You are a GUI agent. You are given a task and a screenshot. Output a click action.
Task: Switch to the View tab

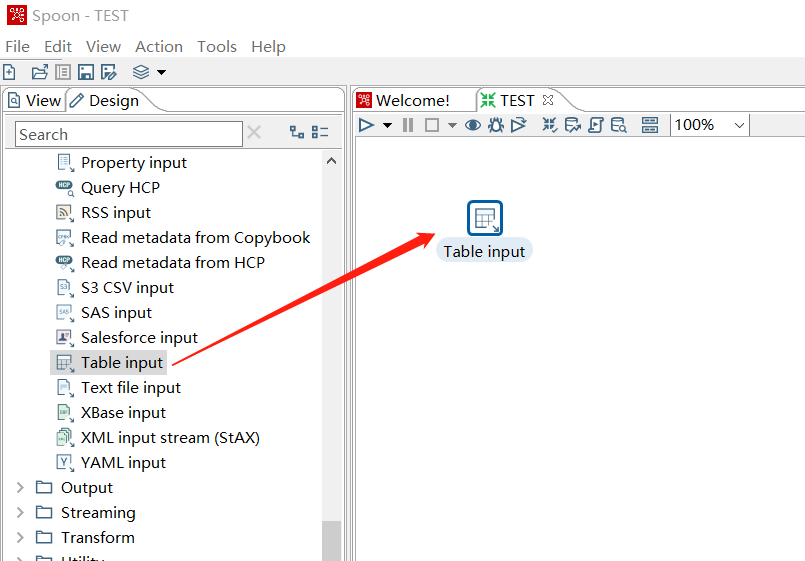(34, 101)
